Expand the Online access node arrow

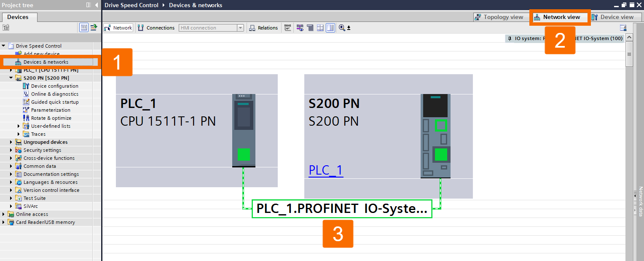coord(4,214)
